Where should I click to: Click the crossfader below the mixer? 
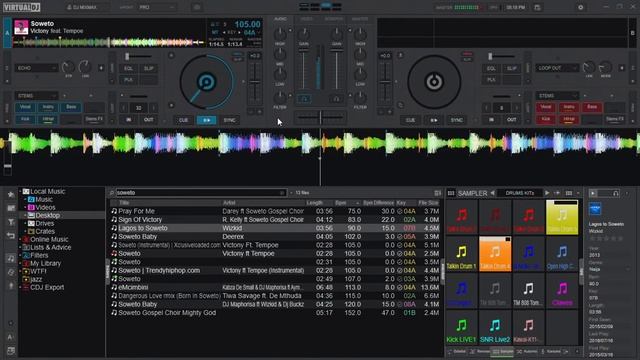point(320,117)
